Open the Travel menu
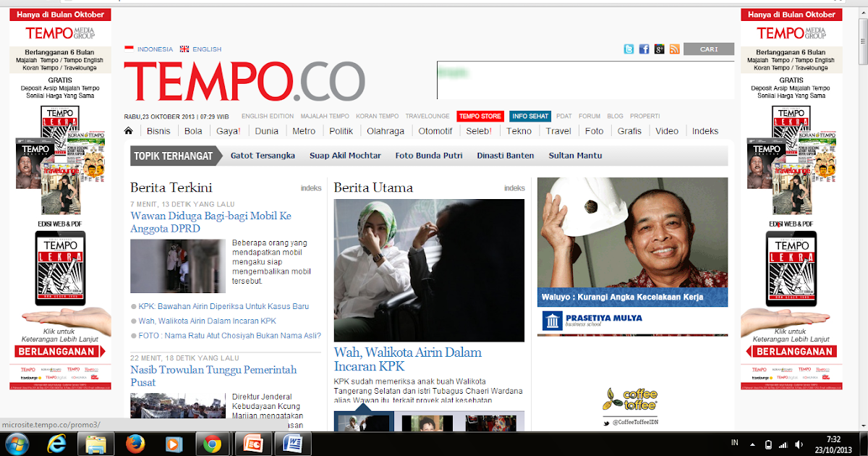The image size is (868, 456). [x=558, y=131]
